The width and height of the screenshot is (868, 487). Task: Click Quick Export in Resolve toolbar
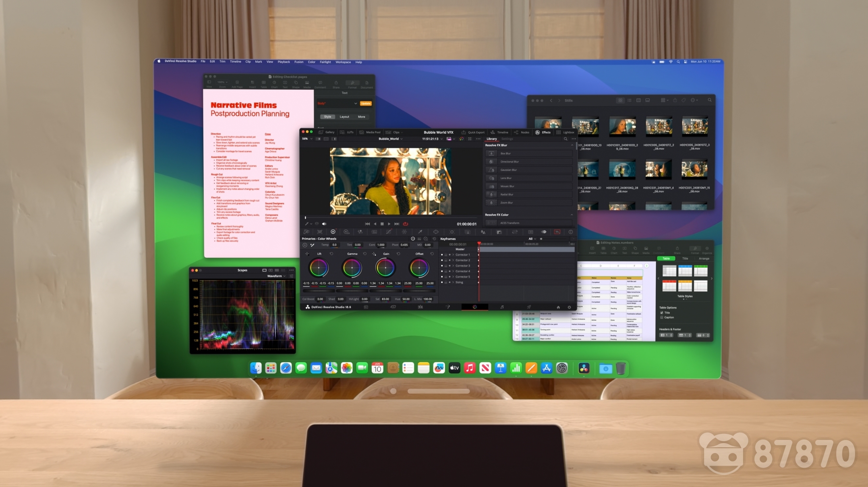pyautogui.click(x=473, y=132)
